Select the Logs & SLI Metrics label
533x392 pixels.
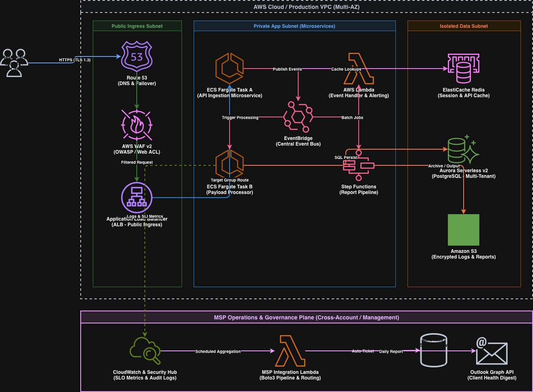click(x=145, y=216)
